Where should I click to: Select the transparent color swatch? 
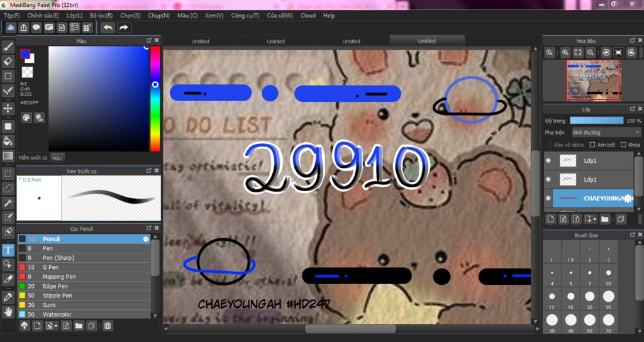27,72
